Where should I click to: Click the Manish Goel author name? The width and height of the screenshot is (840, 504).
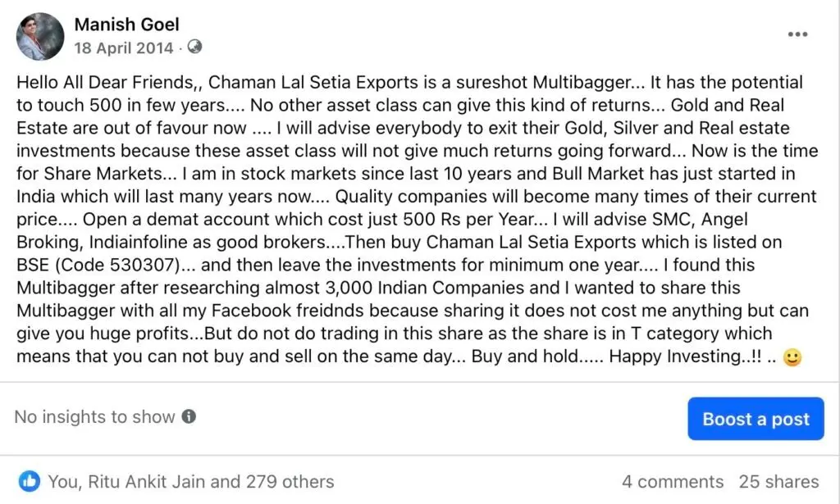pos(126,25)
